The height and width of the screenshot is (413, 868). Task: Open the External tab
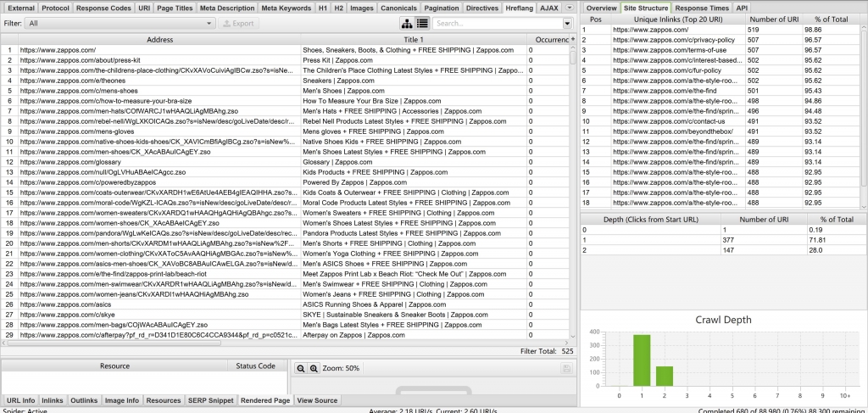tap(21, 8)
